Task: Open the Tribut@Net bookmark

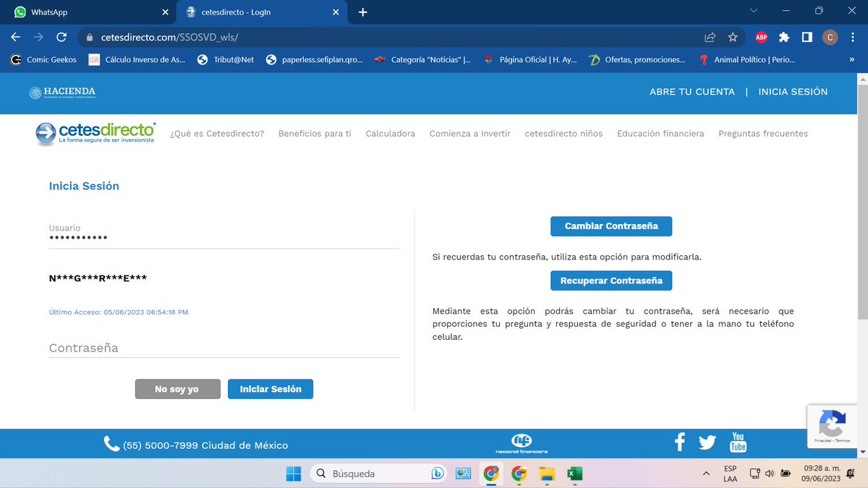Action: coord(226,60)
